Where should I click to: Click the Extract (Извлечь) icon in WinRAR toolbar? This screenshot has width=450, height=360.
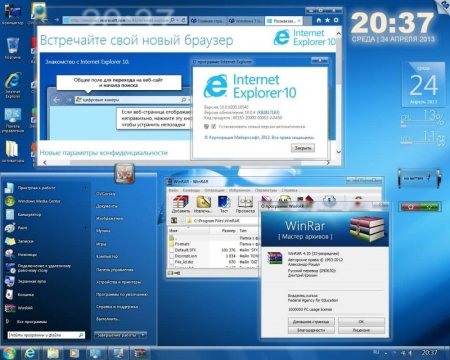[203, 203]
